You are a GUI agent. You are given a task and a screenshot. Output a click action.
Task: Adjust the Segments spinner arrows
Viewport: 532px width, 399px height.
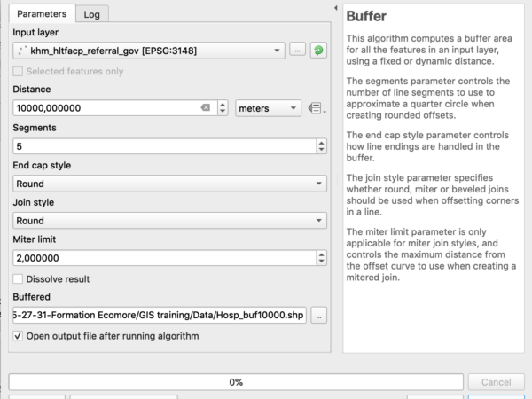pyautogui.click(x=321, y=146)
